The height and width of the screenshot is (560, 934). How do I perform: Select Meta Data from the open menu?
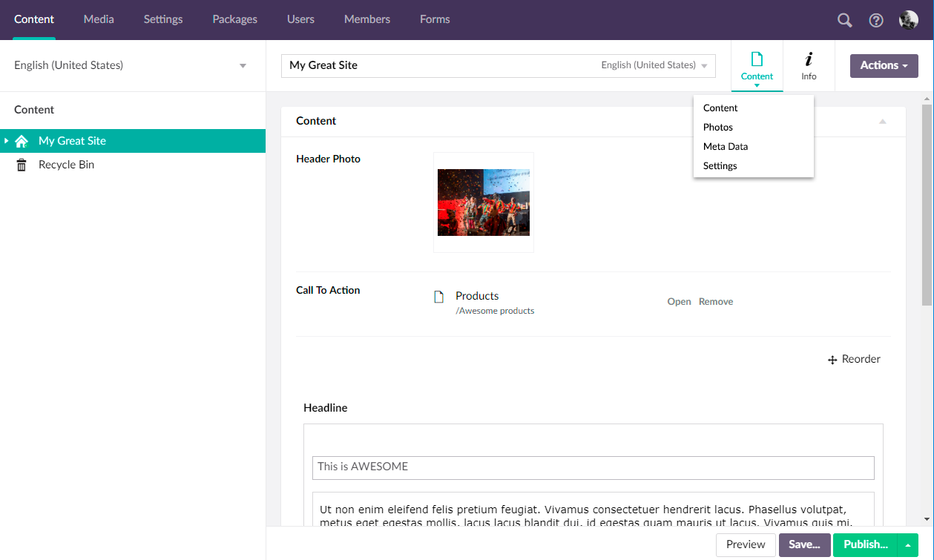pos(725,146)
